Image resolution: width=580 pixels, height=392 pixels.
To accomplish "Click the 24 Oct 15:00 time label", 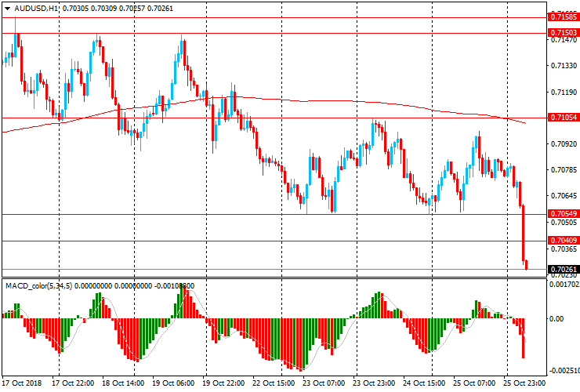I will 424,383.
